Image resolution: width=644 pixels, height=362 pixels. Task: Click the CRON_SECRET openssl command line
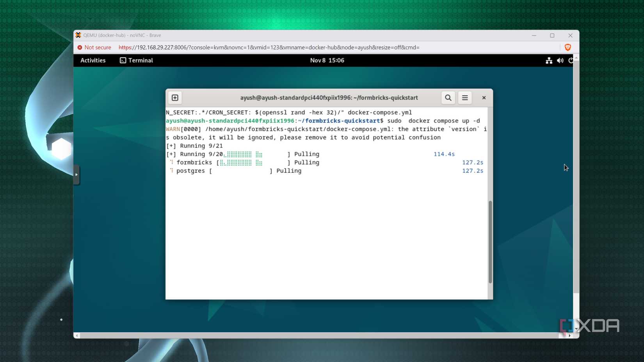(x=289, y=112)
